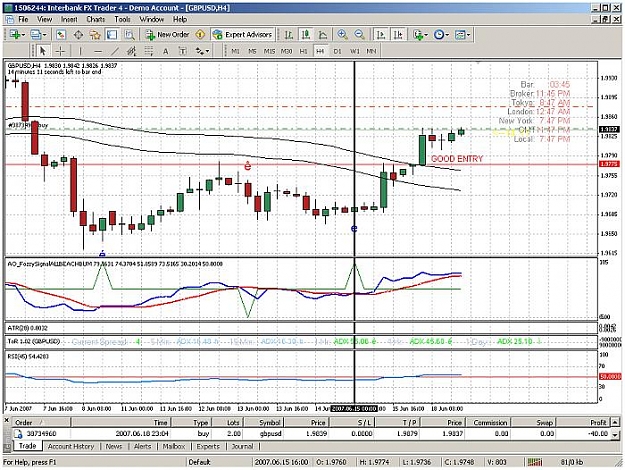The height and width of the screenshot is (470, 625).
Task: Open the Window menu
Action: click(151, 19)
